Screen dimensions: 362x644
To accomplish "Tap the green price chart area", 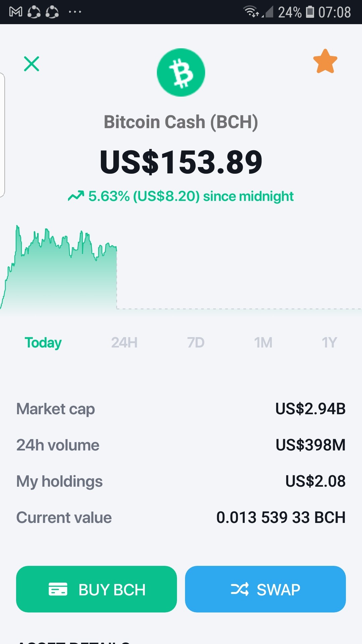I will pos(59,268).
